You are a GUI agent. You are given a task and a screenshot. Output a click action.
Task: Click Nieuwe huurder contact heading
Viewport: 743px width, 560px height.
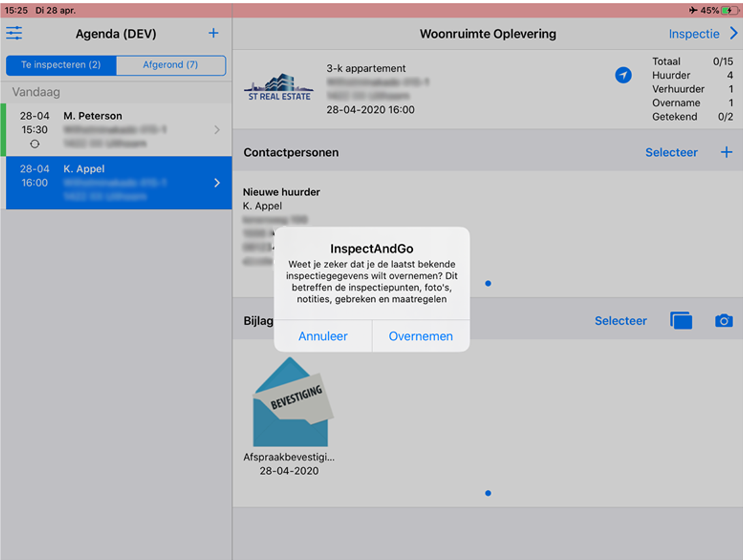281,192
